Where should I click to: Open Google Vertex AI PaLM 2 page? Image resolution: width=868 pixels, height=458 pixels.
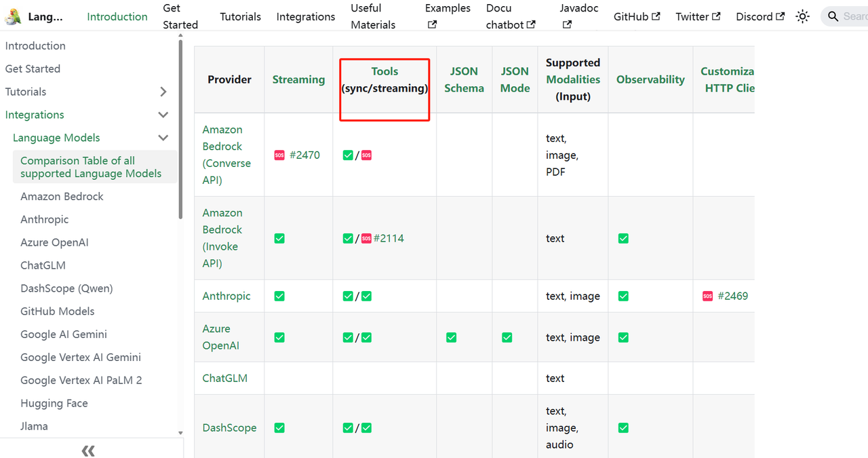pos(81,381)
